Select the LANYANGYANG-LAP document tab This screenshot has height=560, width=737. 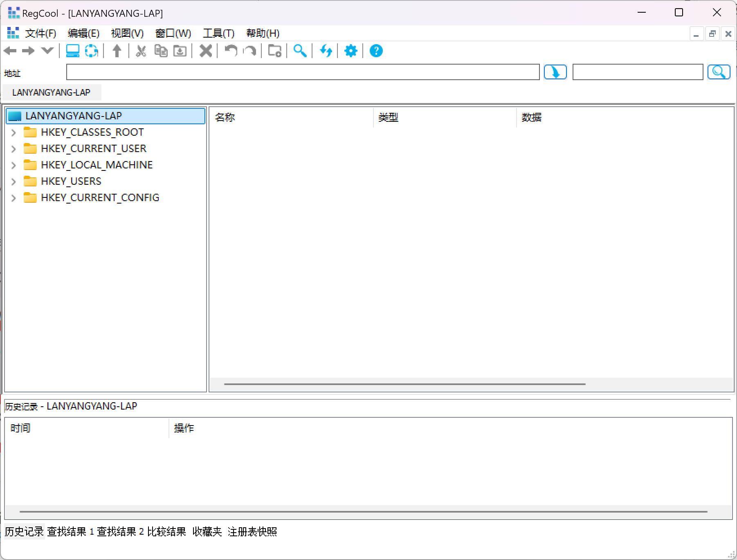click(52, 92)
